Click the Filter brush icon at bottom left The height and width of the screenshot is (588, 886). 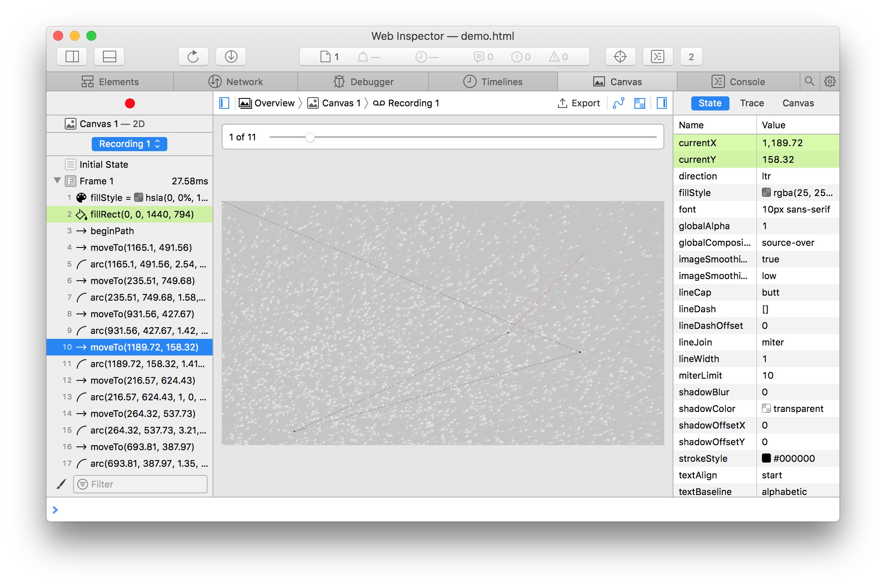pyautogui.click(x=61, y=484)
